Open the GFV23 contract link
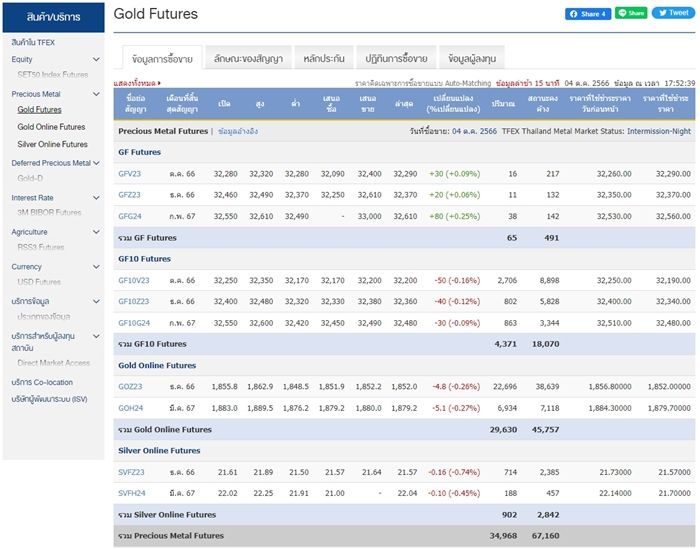700x549 pixels. click(x=131, y=174)
